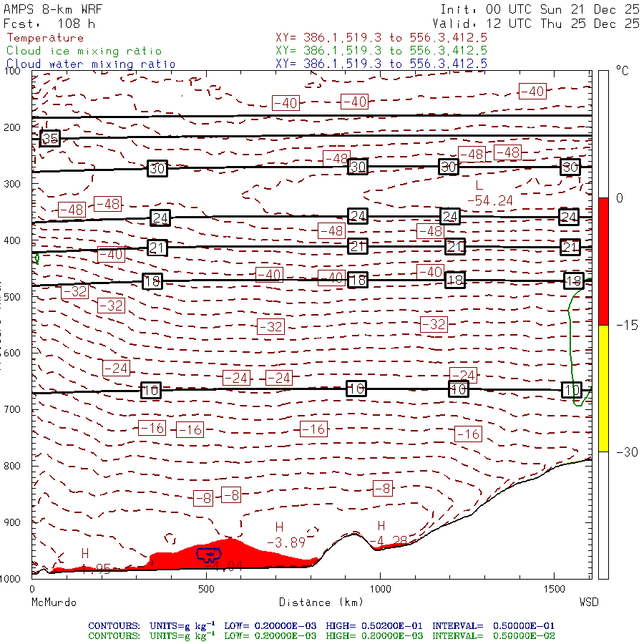Click the red Temperature legend label
Viewport: 644px width, 644px height.
click(45, 38)
